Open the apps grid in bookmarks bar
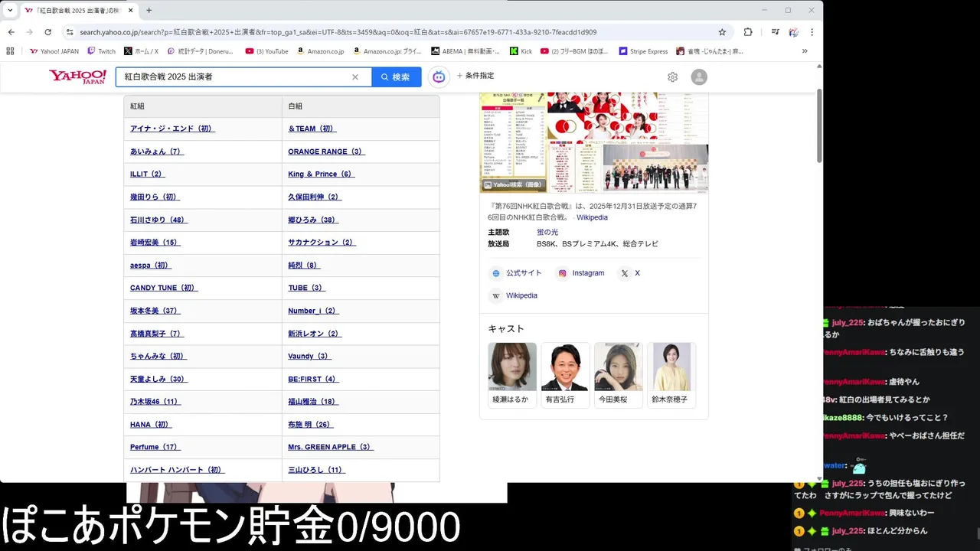 coord(10,51)
